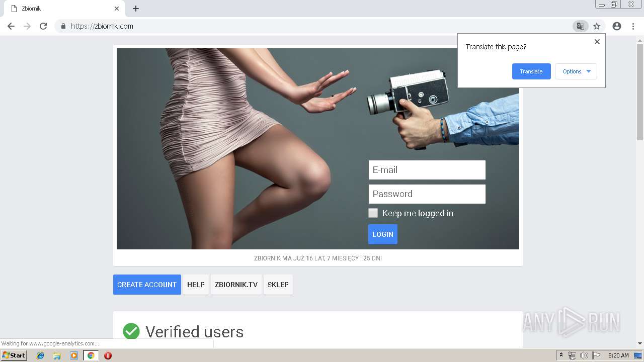Open a new tab with plus icon
Screen dimensions: 644x362
tap(136, 9)
